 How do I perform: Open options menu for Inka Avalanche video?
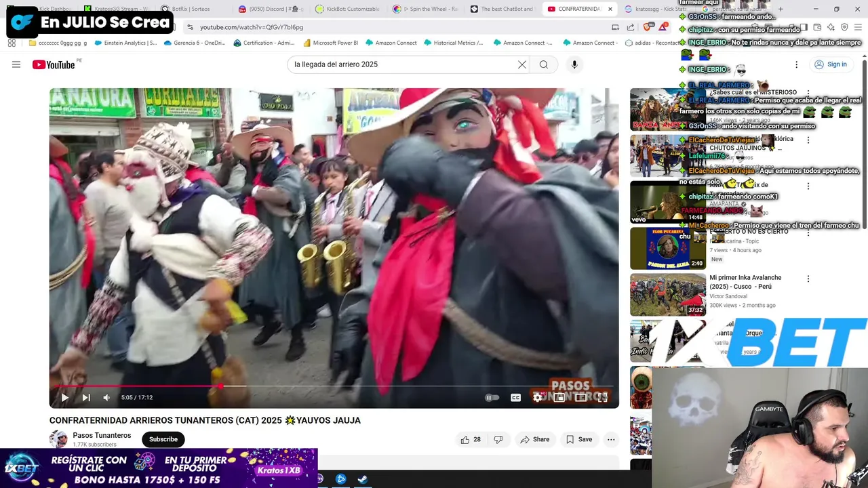[x=808, y=279]
